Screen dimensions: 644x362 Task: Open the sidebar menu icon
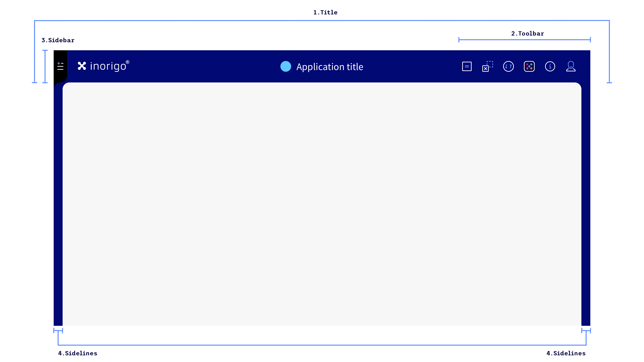[60, 66]
